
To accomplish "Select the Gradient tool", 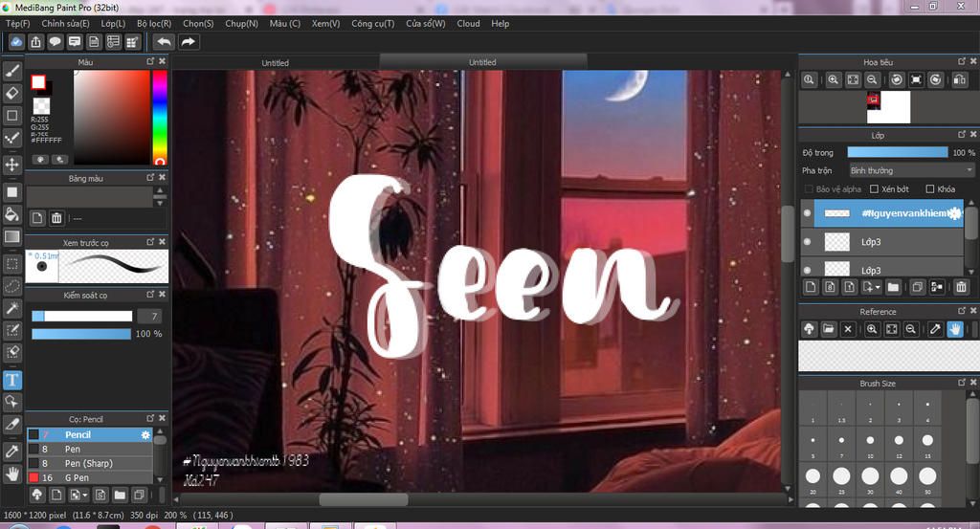I will pyautogui.click(x=11, y=236).
